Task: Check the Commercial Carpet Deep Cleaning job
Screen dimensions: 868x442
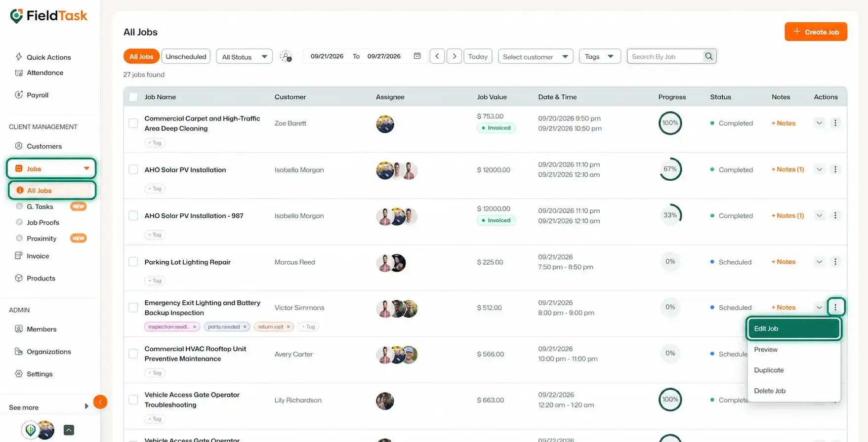Action: (133, 123)
